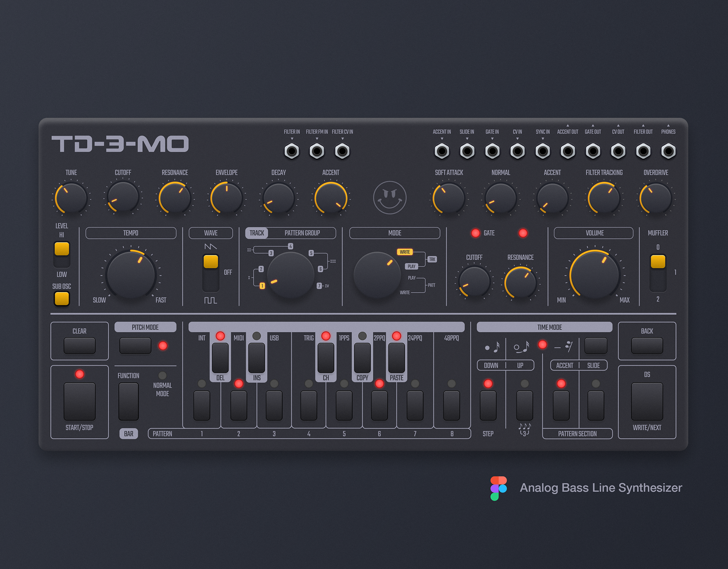This screenshot has height=569, width=728.
Task: Select the WRITE track mode tag
Action: click(405, 252)
